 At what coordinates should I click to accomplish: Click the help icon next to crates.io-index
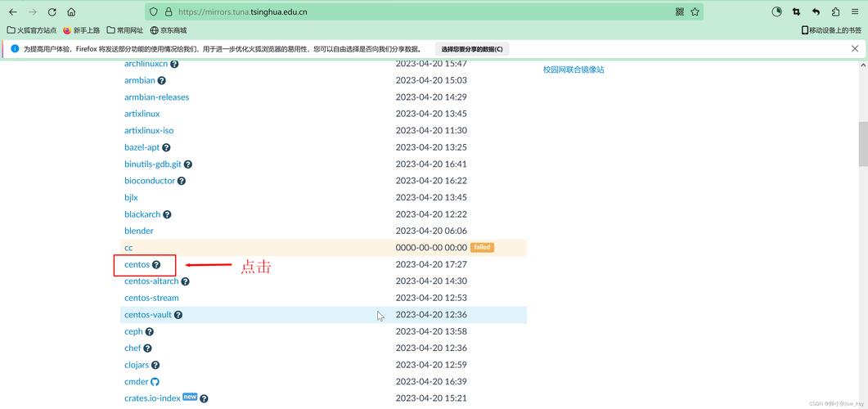pos(205,398)
